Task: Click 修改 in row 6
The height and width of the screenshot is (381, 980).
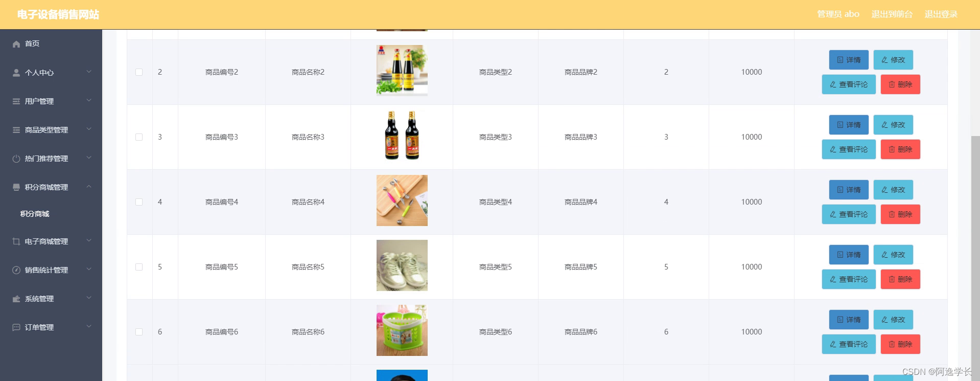Action: pos(893,320)
